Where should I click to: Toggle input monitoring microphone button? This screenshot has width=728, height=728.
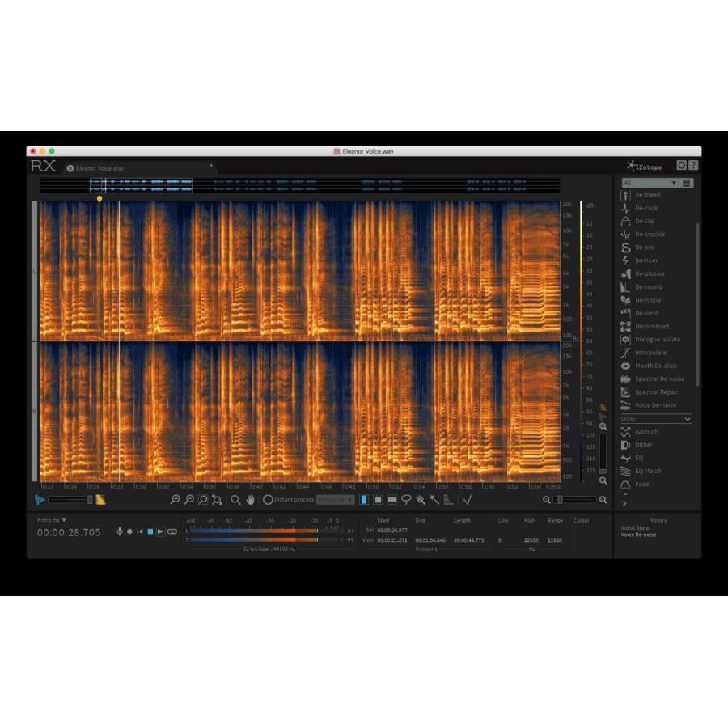point(120,531)
